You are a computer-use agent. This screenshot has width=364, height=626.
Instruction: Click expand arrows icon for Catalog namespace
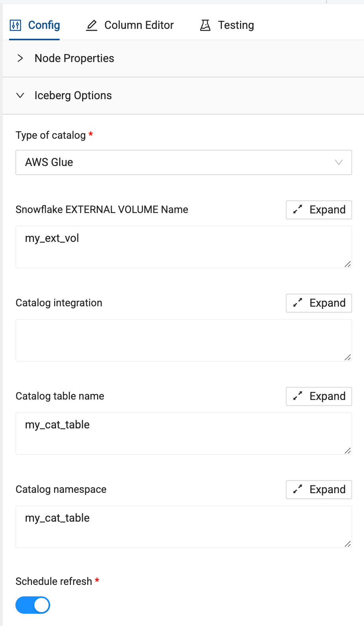coord(298,489)
